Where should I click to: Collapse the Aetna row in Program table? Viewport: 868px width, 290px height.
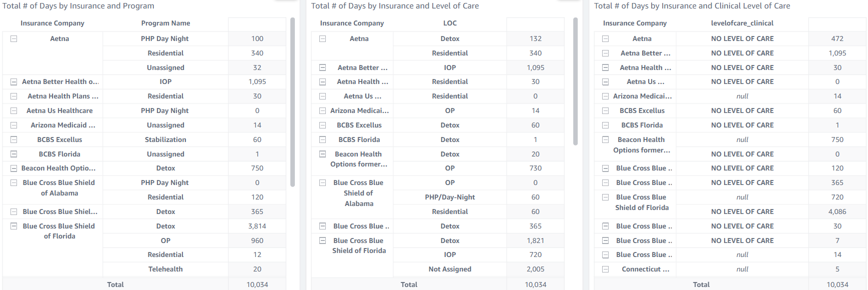14,38
